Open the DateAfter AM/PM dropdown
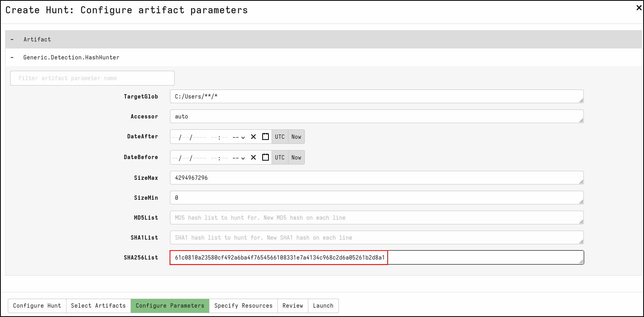This screenshot has height=317, width=644. 238,137
